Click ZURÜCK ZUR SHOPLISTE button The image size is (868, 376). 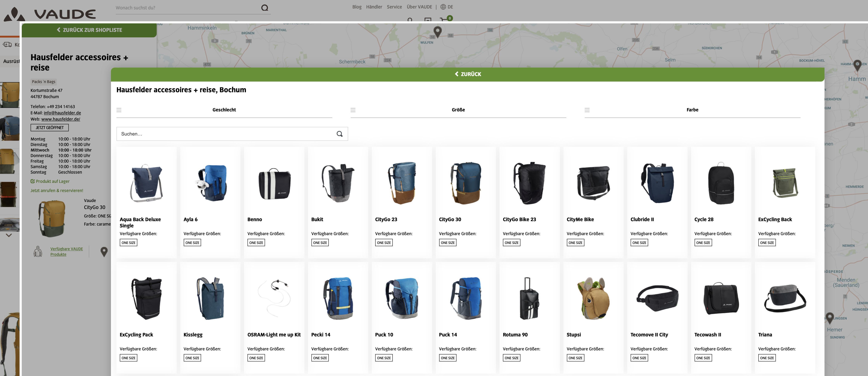click(89, 30)
